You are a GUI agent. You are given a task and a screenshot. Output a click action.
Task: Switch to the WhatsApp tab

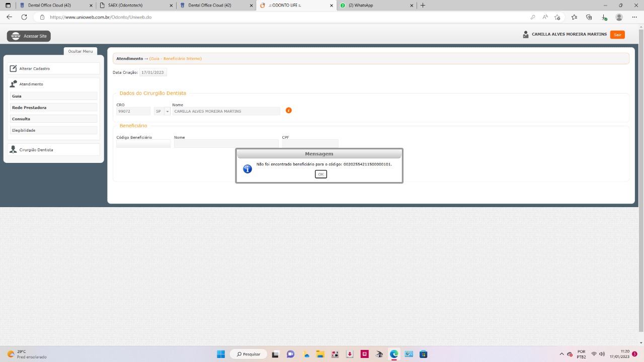(376, 6)
